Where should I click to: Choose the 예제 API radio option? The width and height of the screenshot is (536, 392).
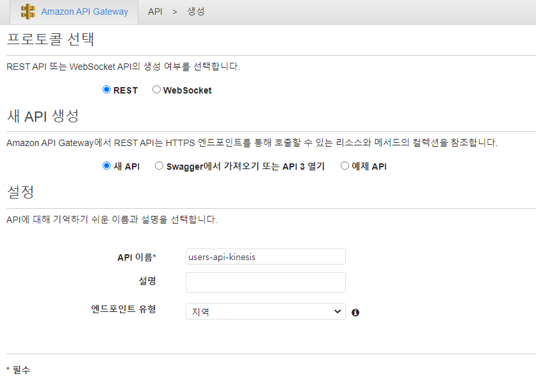click(345, 166)
